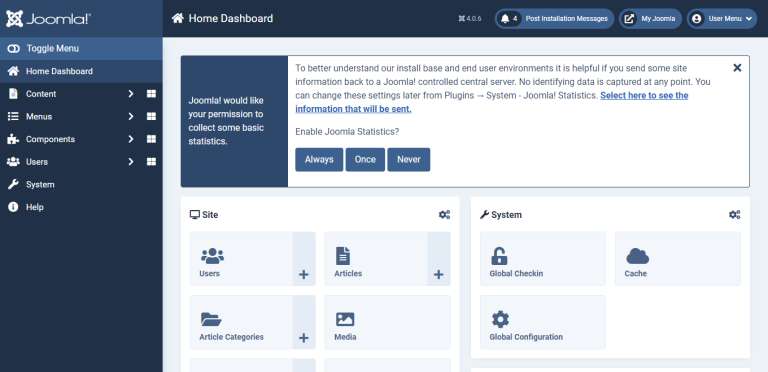Viewport: 768px width, 372px height.
Task: Click the System panel heading
Action: 501,214
